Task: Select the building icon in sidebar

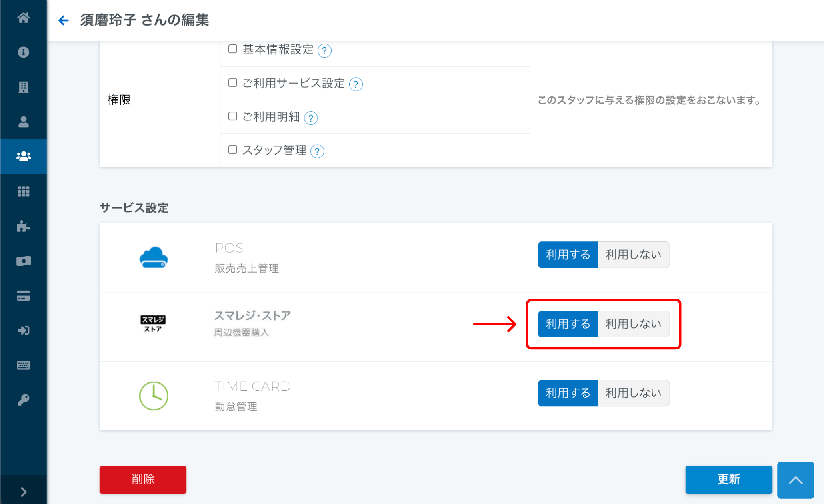Action: click(23, 87)
